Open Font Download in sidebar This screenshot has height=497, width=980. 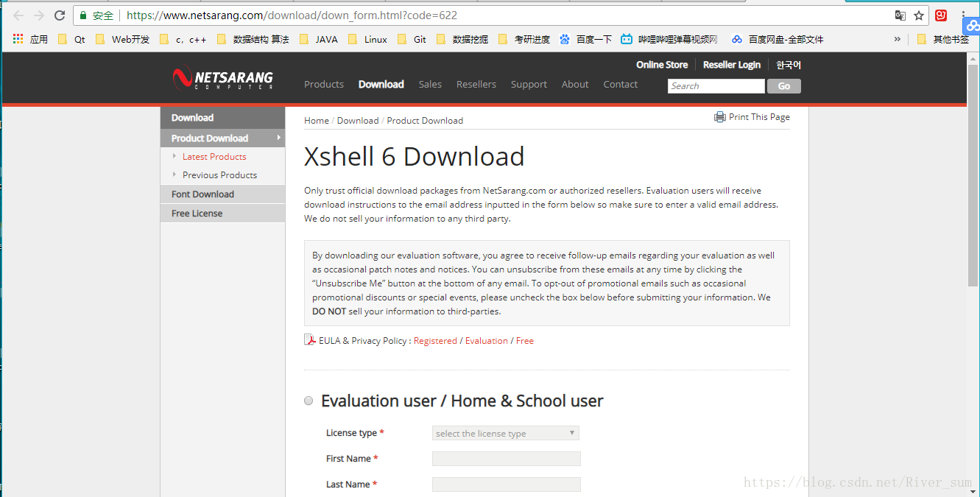pos(222,194)
